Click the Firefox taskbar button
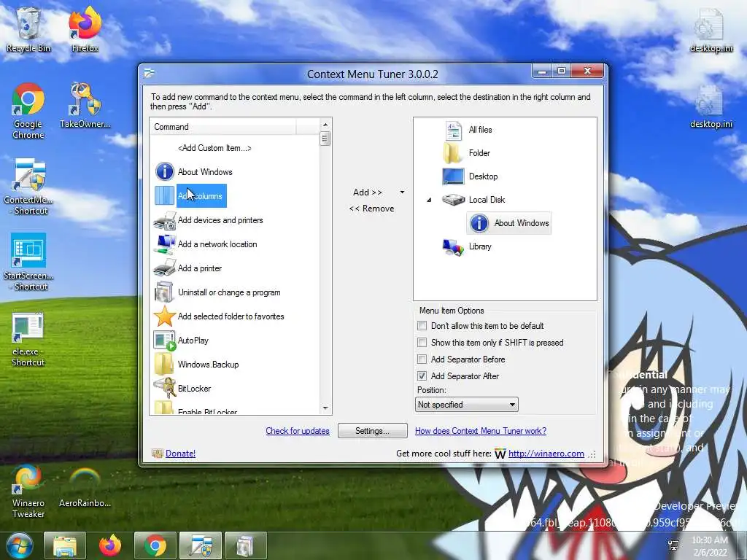The image size is (747, 560). [x=110, y=545]
